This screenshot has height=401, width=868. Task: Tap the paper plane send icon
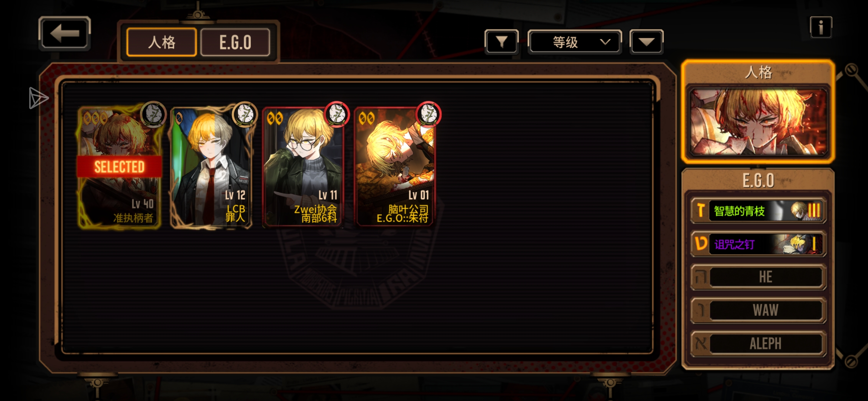tap(39, 98)
